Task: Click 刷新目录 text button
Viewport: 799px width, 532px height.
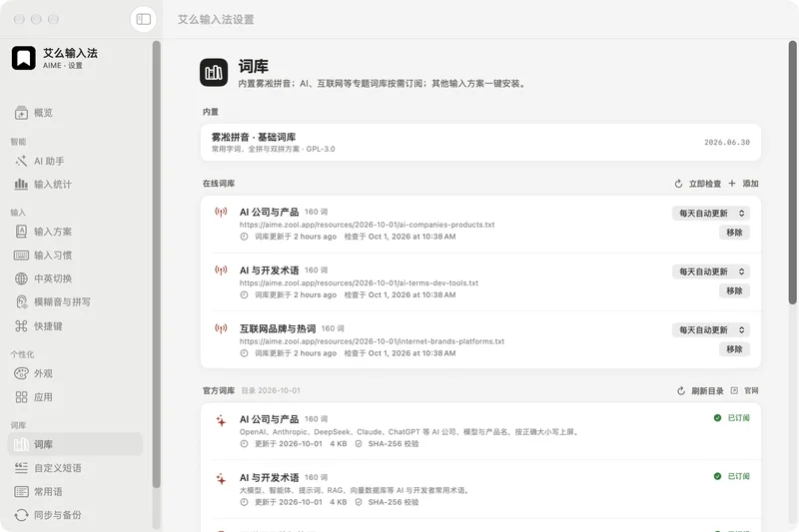Action: 707,391
